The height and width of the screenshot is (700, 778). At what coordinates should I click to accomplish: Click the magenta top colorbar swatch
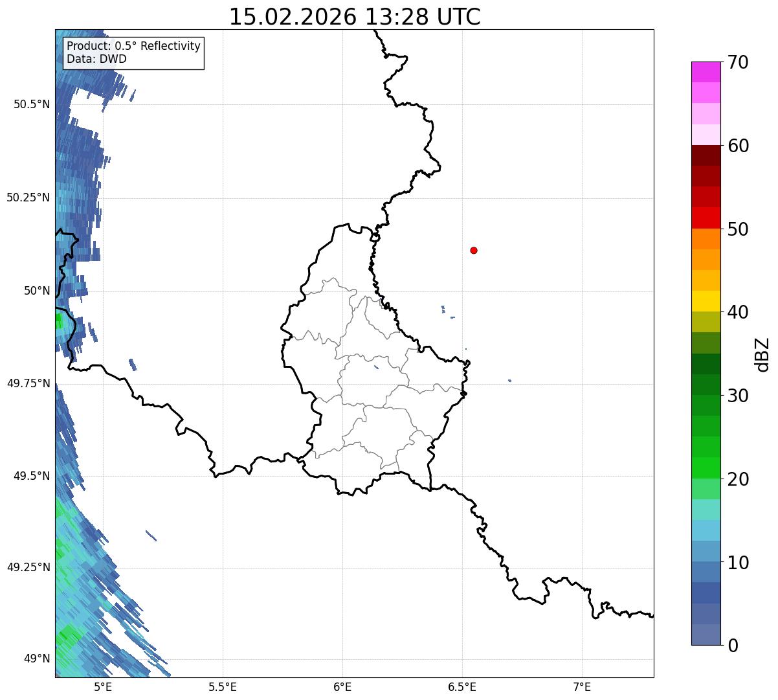pos(706,72)
